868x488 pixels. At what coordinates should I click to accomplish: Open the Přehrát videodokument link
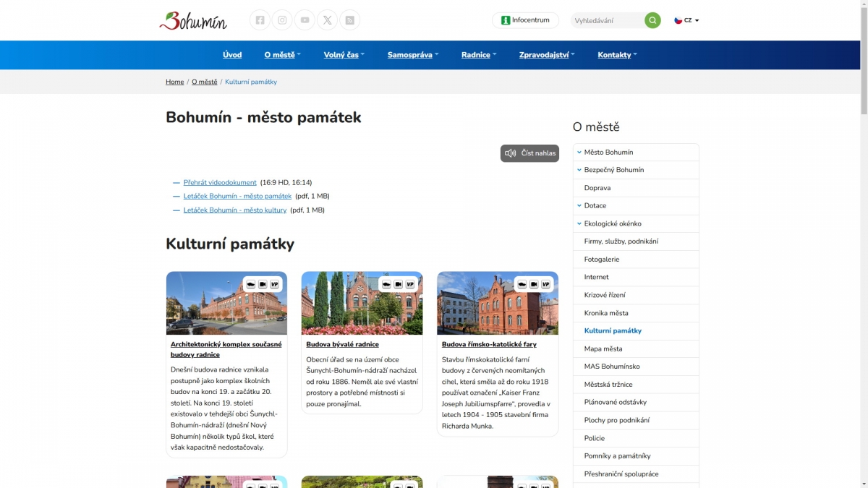(x=220, y=182)
